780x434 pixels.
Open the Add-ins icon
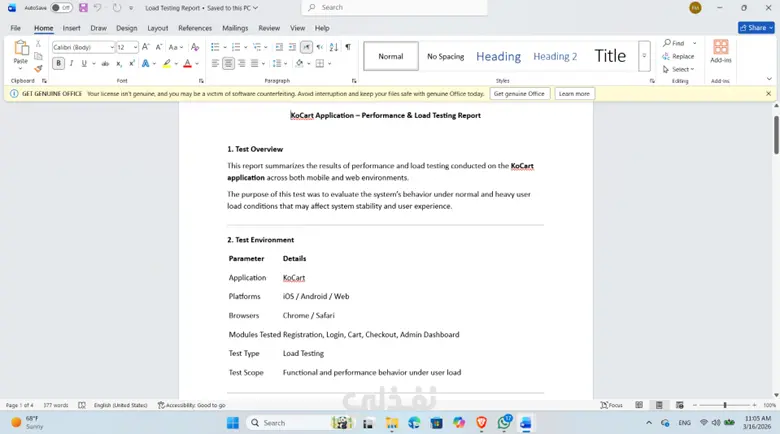click(x=720, y=47)
